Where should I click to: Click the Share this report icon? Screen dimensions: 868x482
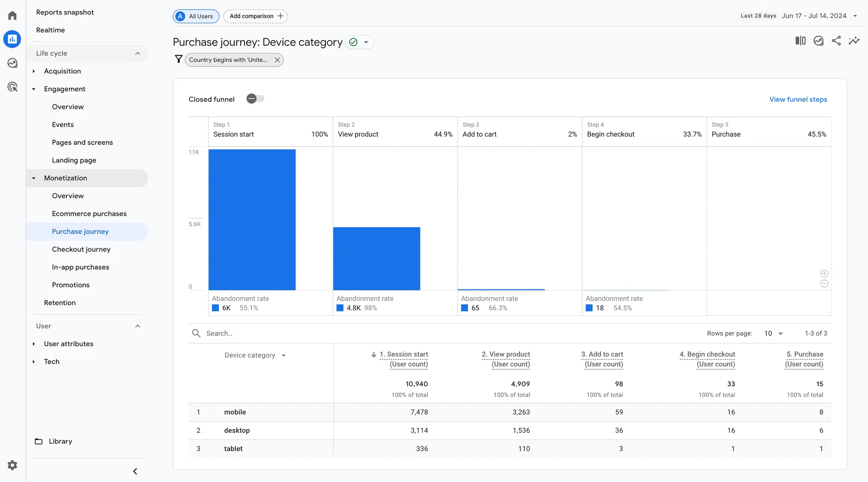(x=836, y=41)
